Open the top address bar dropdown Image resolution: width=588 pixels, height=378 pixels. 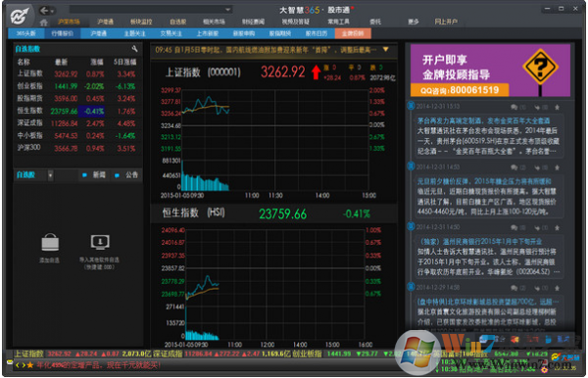[x=227, y=10]
